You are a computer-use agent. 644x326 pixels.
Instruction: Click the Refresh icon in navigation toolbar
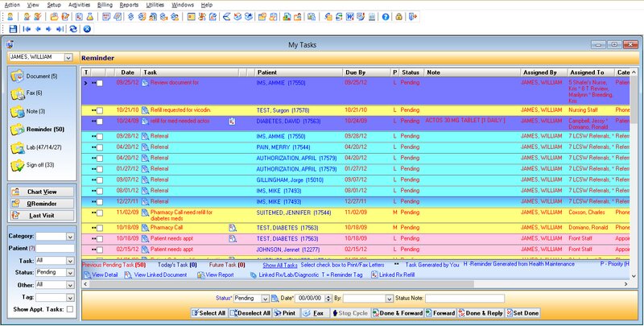pyautogui.click(x=73, y=29)
